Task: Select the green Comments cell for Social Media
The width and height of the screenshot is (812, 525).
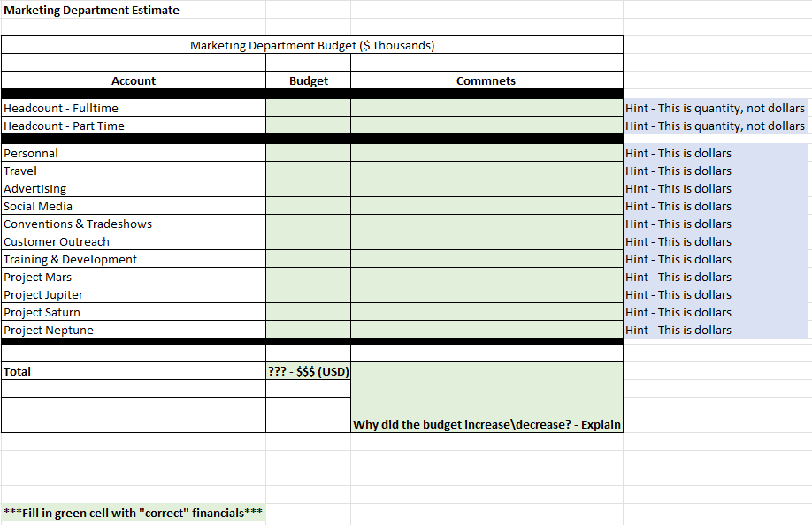Action: coord(486,206)
